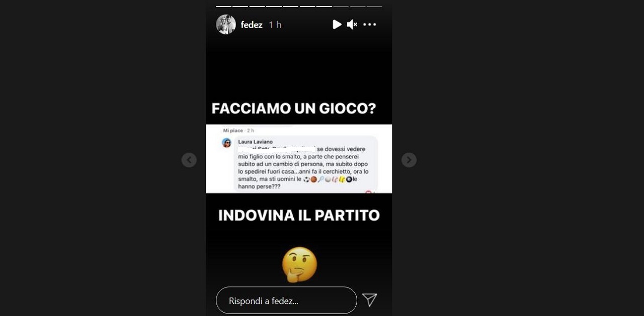The width and height of the screenshot is (644, 316).
Task: Click Laura Laviano's commenter avatar
Action: tap(226, 143)
